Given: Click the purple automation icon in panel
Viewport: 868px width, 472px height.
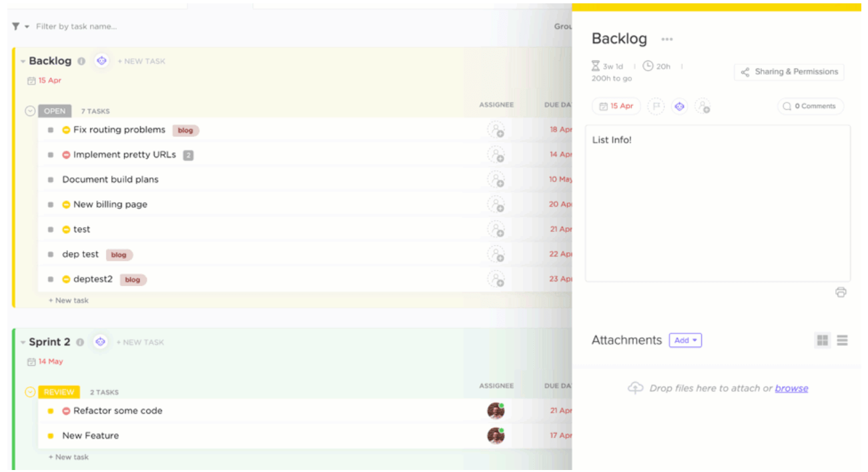Looking at the screenshot, I should [679, 106].
